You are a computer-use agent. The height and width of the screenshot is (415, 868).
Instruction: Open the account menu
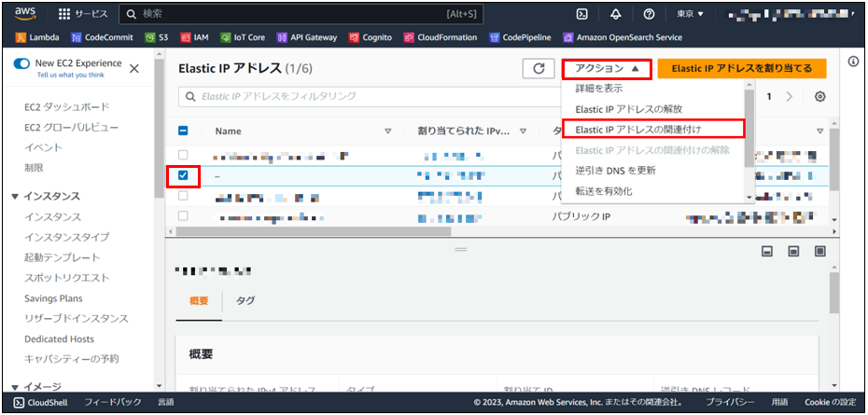[790, 14]
